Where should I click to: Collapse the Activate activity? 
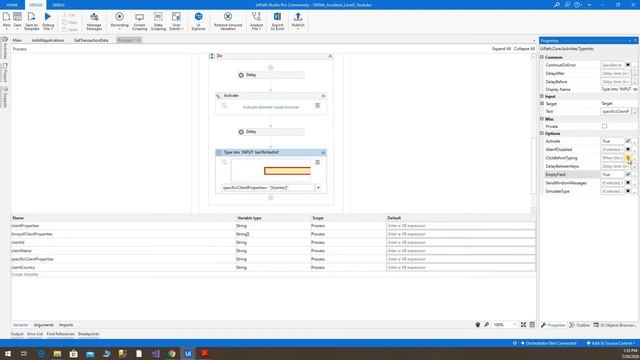pyautogui.click(x=323, y=96)
